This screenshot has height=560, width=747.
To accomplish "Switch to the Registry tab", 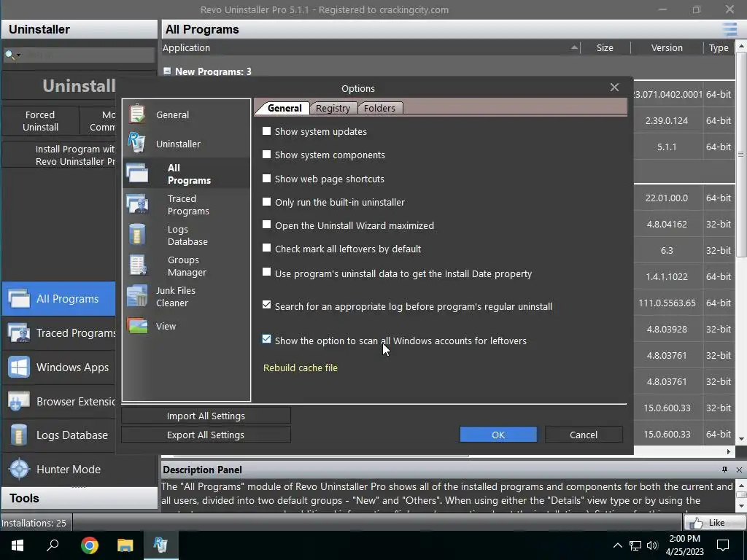I will tap(333, 108).
